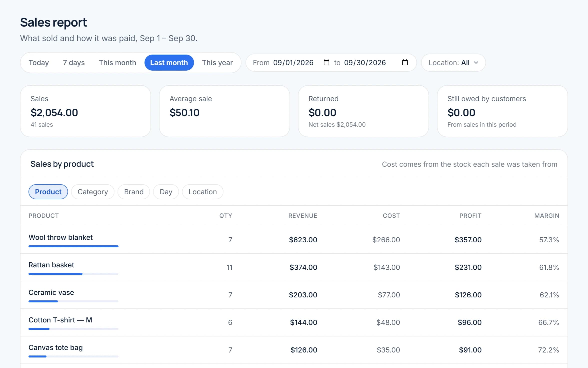Viewport: 588px width, 368px height.
Task: Select the Wool throw blanket row name
Action: coord(60,237)
